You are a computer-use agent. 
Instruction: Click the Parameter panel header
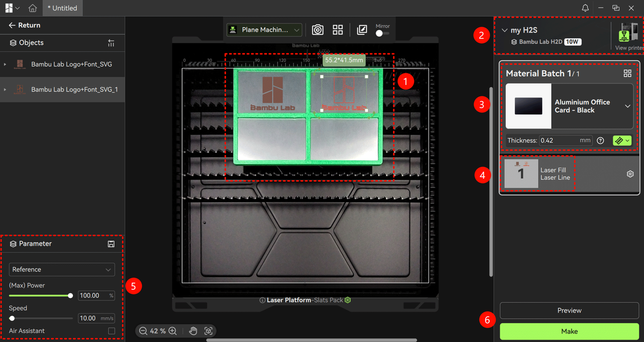[62, 243]
